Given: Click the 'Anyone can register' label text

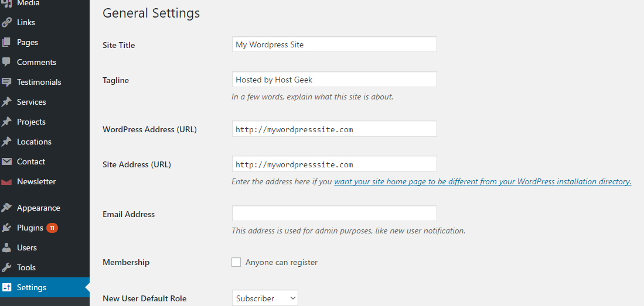Looking at the screenshot, I should click(x=281, y=262).
